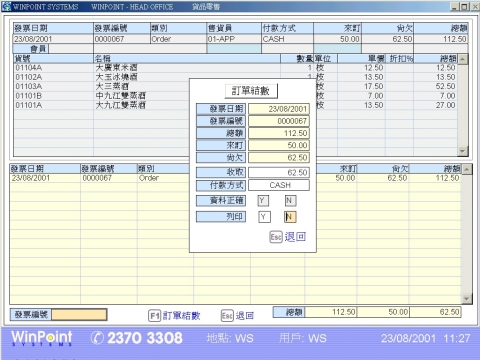Screen dimensions: 480x360
Task: Click the telephone icon beside 2370 3308
Action: pos(97,338)
